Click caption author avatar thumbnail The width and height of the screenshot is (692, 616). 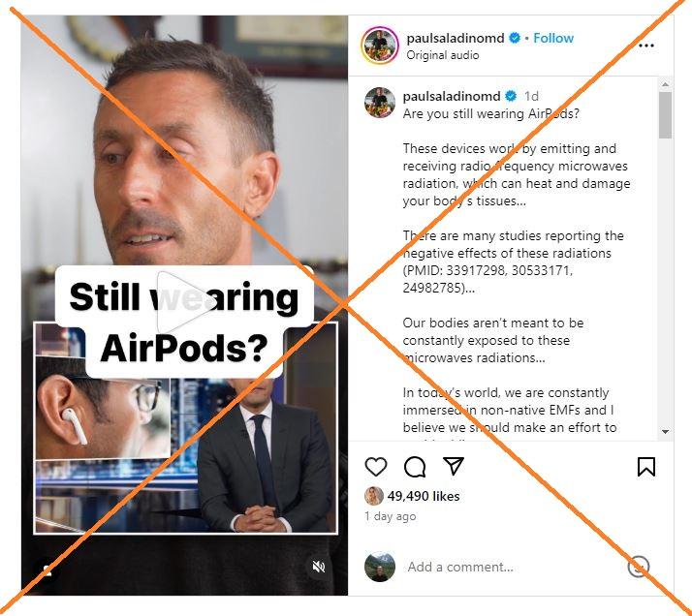[x=380, y=103]
